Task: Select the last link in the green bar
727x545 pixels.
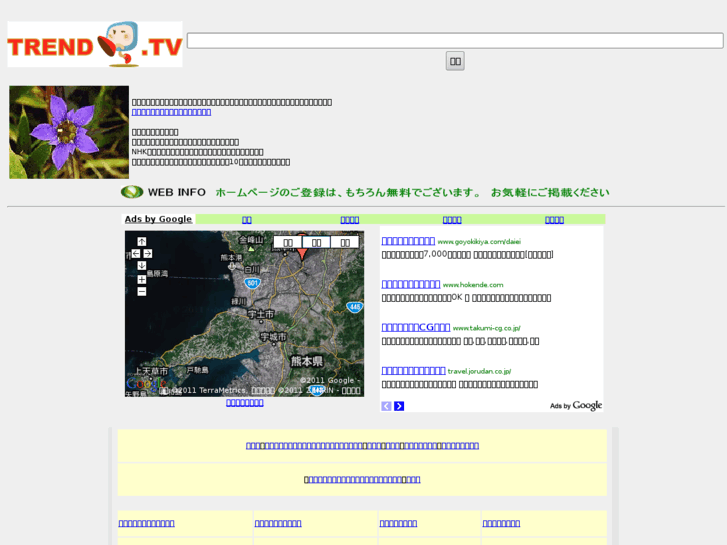Action: (x=555, y=220)
